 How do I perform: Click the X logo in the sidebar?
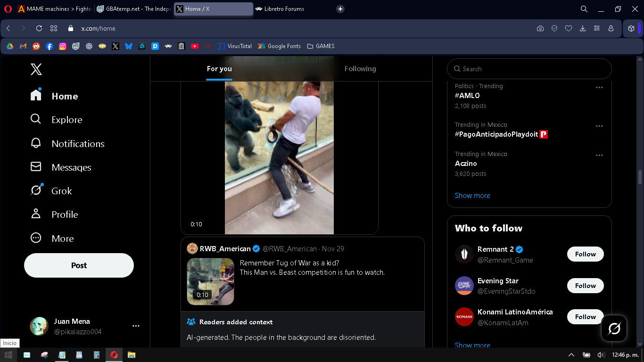tap(36, 69)
